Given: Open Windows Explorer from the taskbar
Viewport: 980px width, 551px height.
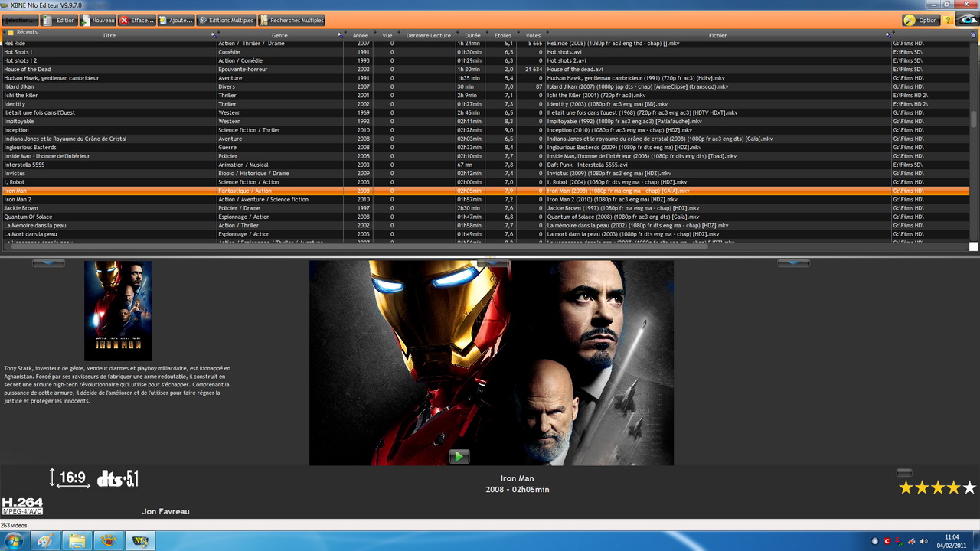Looking at the screenshot, I should (x=77, y=541).
